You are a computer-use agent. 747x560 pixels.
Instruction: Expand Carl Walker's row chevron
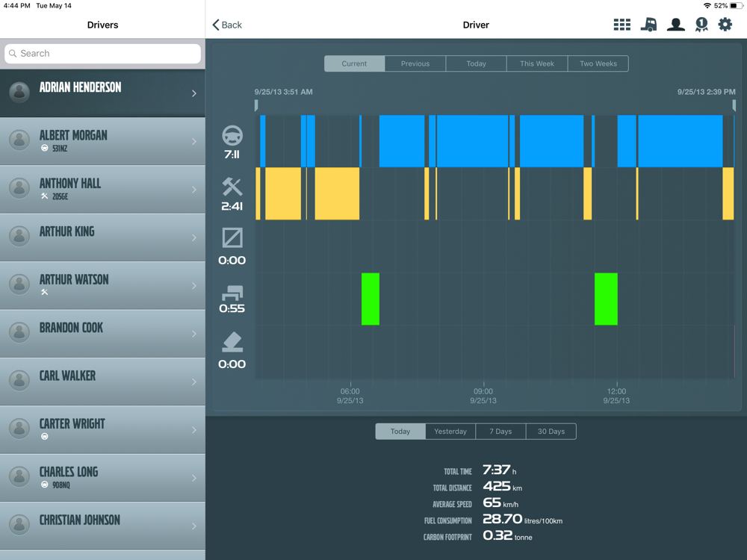[x=193, y=382]
